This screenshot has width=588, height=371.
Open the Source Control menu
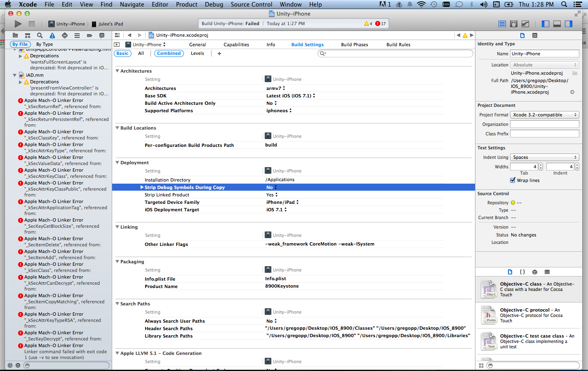252,4
